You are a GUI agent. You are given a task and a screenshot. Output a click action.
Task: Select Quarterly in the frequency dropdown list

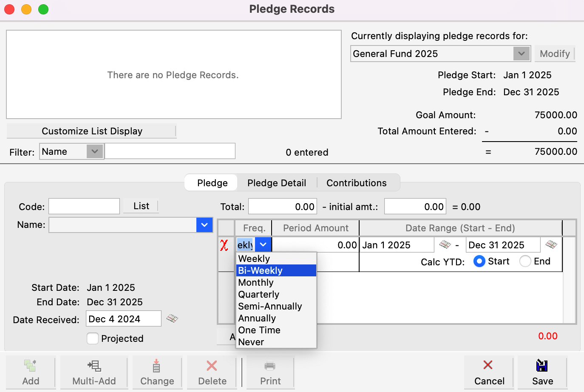coord(259,295)
